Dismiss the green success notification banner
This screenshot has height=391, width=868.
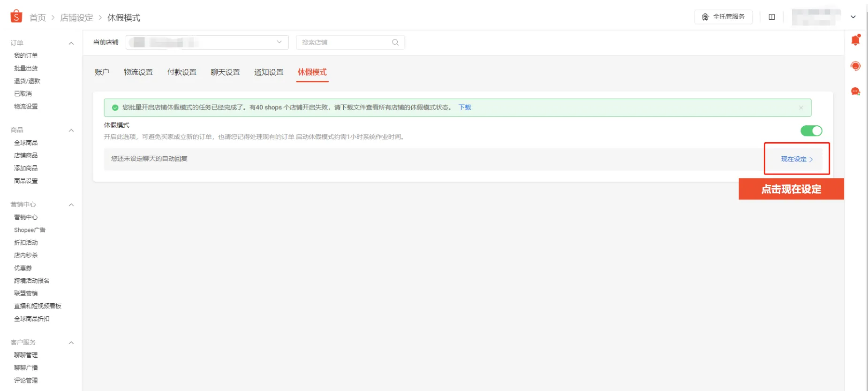[x=801, y=107]
